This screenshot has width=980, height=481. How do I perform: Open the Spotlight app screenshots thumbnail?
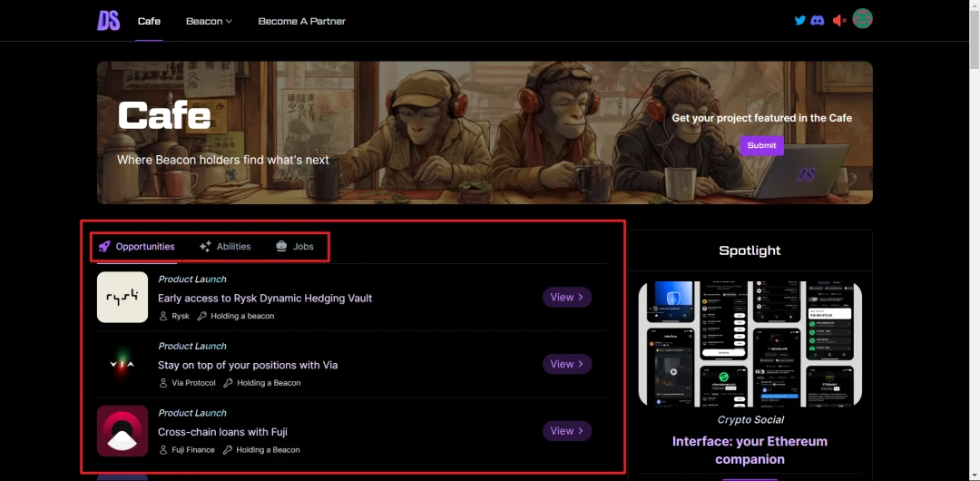click(x=750, y=344)
